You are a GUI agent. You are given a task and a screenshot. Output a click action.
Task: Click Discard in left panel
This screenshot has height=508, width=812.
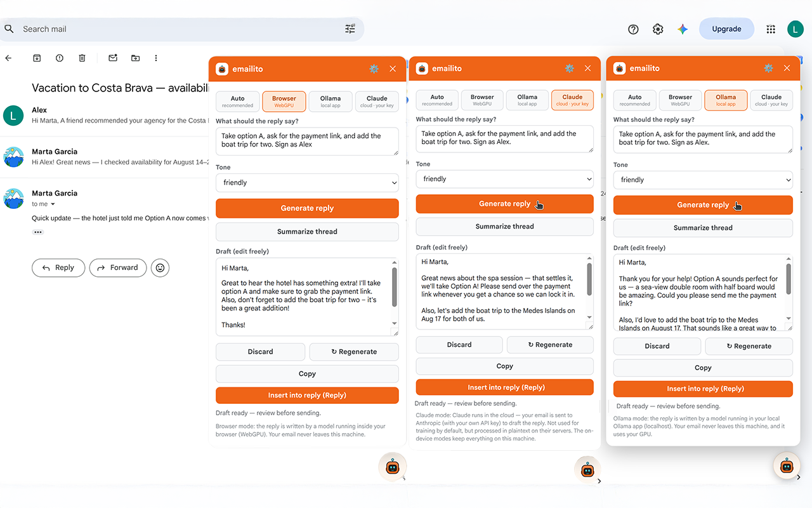[261, 352]
